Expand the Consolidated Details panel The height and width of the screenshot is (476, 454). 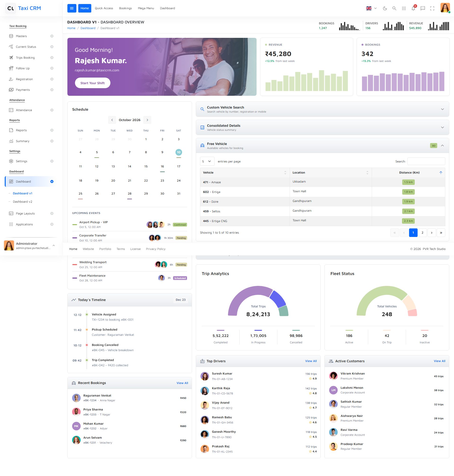(x=322, y=127)
